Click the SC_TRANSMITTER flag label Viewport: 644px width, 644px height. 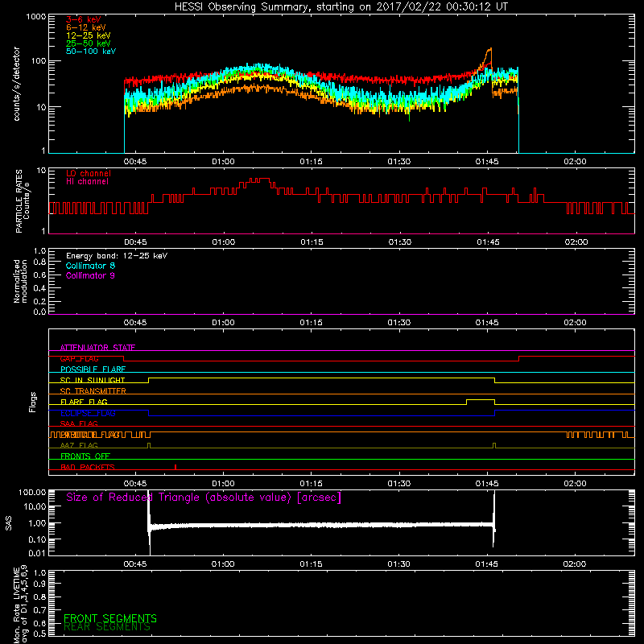pyautogui.click(x=93, y=390)
